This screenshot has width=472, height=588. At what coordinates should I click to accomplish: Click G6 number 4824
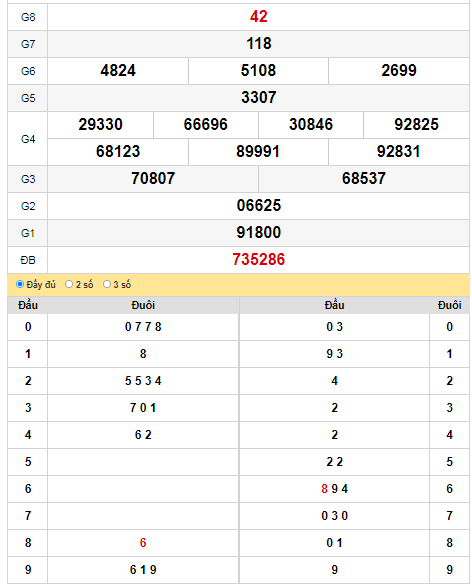click(x=118, y=70)
